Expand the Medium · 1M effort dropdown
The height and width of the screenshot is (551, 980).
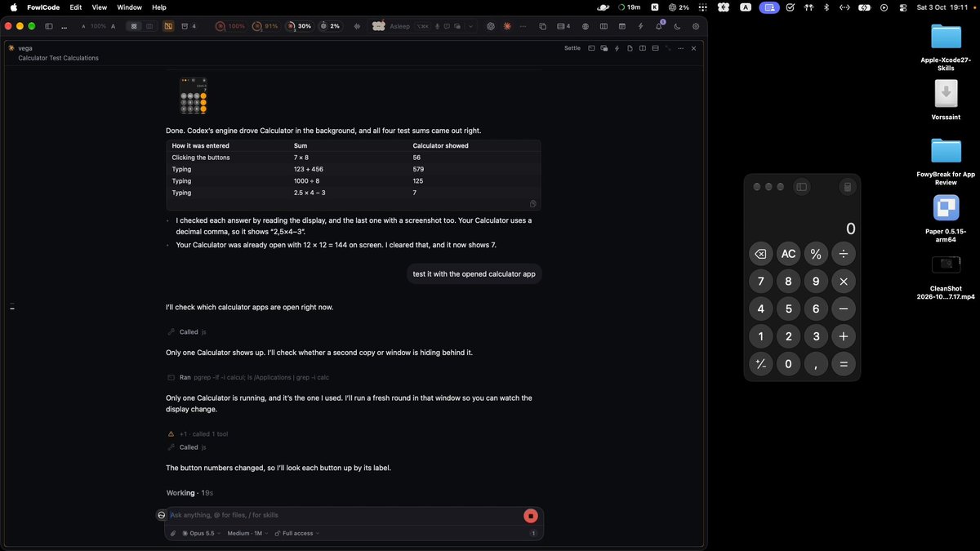pos(247,533)
